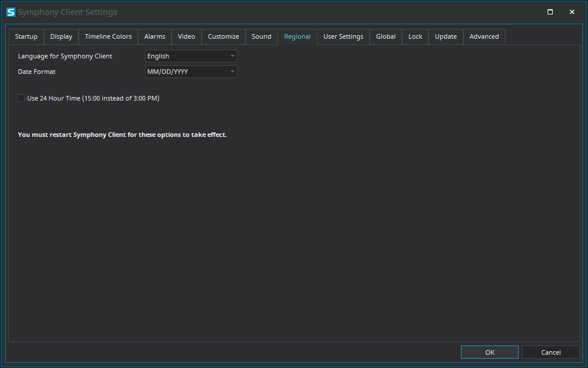Viewport: 588px width, 368px height.
Task: Open the Lock tab
Action: [415, 37]
